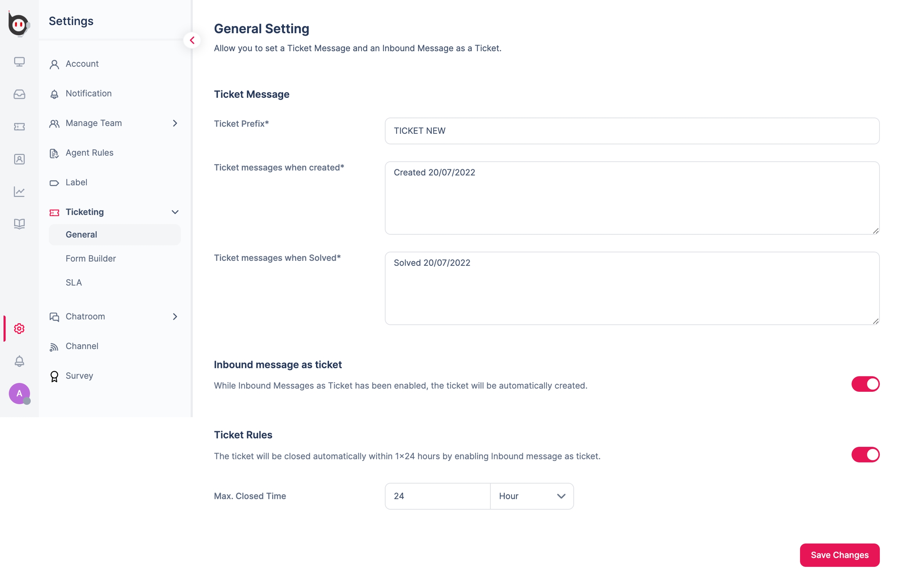The width and height of the screenshot is (901, 588).
Task: Open the analytics chart icon
Action: point(19,192)
